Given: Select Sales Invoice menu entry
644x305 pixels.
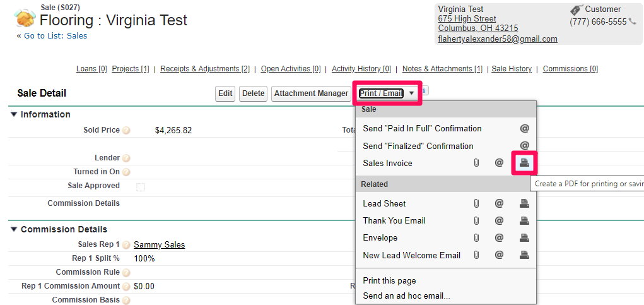Looking at the screenshot, I should (x=387, y=163).
